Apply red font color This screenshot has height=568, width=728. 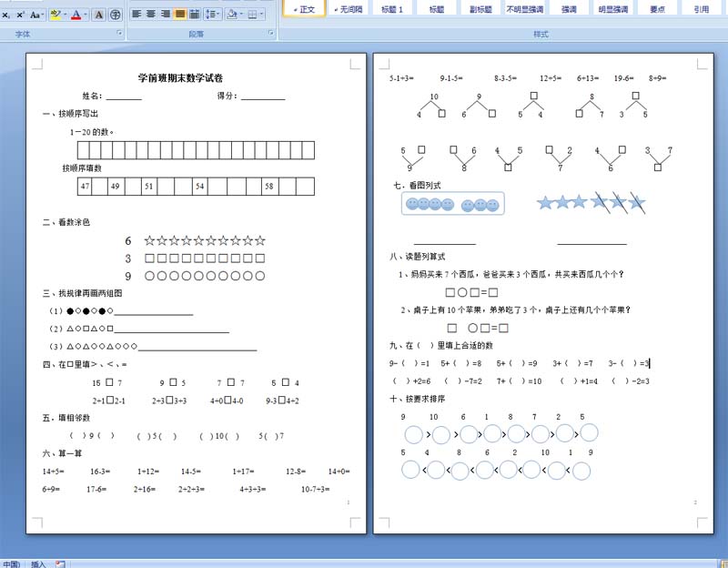coord(76,15)
